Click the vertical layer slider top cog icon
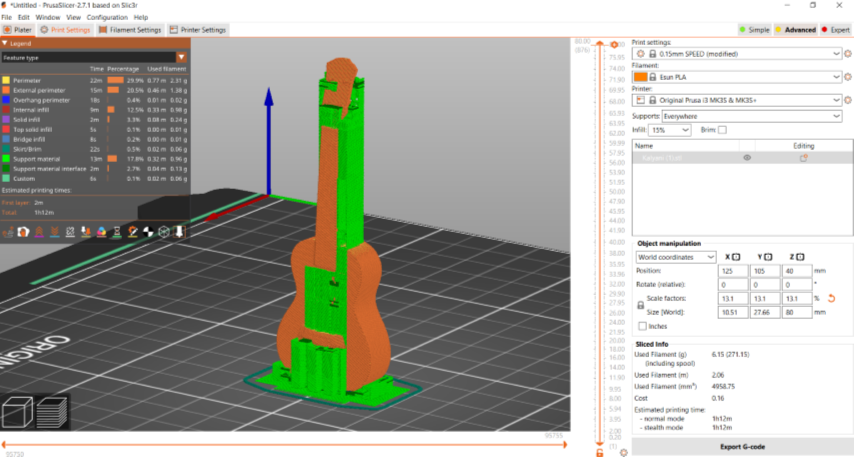This screenshot has width=854, height=457. 614,45
